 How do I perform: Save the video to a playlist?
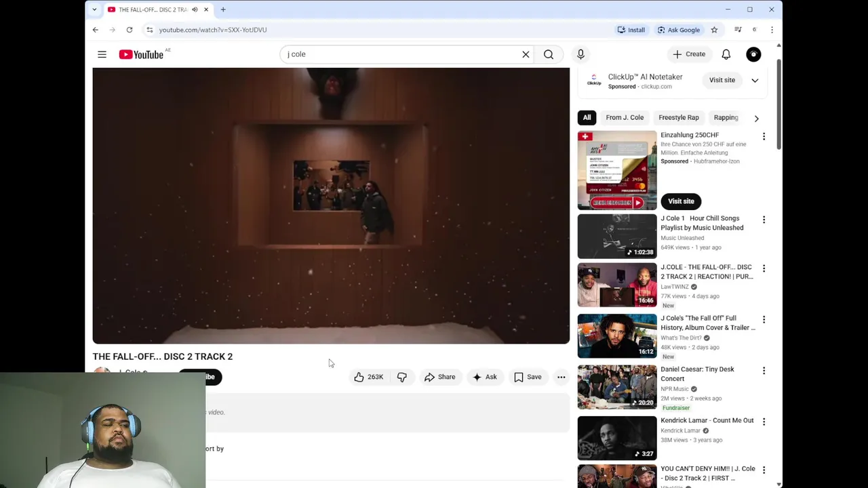click(x=528, y=377)
